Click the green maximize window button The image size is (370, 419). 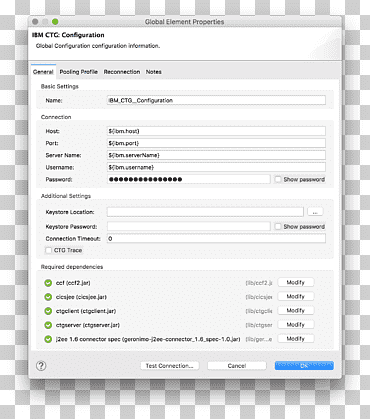point(55,22)
